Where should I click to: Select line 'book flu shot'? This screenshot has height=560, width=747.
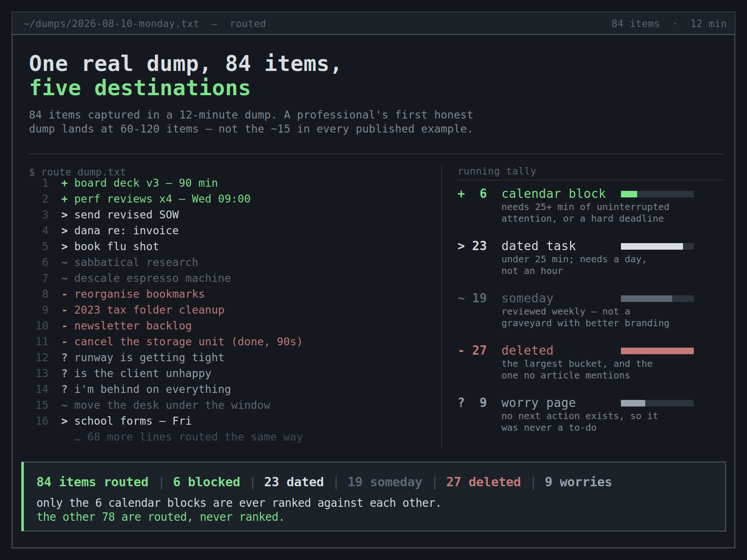pyautogui.click(x=117, y=246)
